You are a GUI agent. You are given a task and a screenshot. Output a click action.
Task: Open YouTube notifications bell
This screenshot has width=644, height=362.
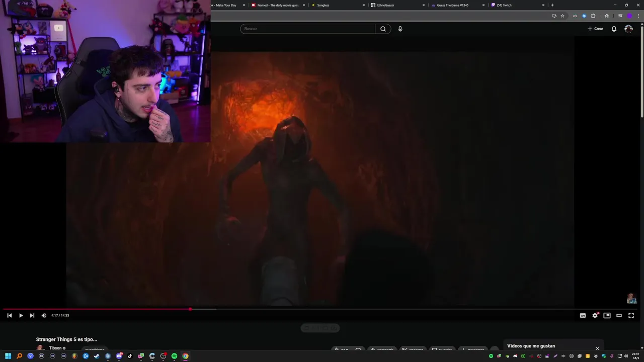[614, 29]
